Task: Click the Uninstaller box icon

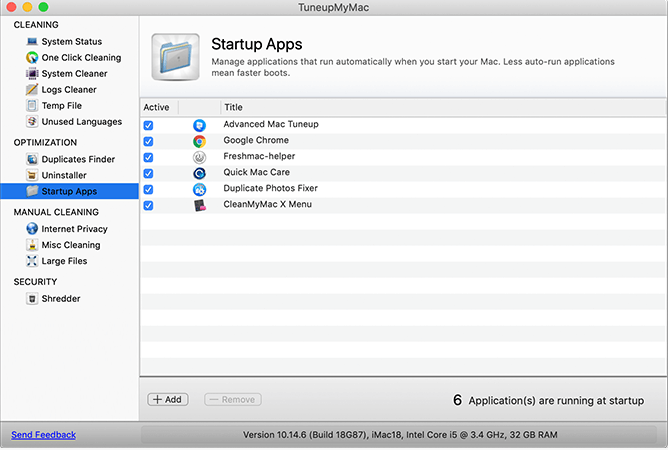Action: tap(32, 175)
